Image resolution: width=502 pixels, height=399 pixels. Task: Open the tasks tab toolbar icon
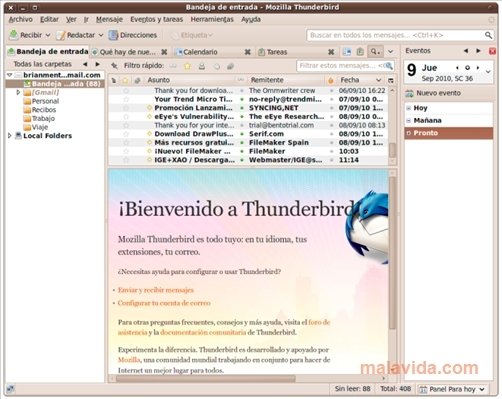(360, 52)
